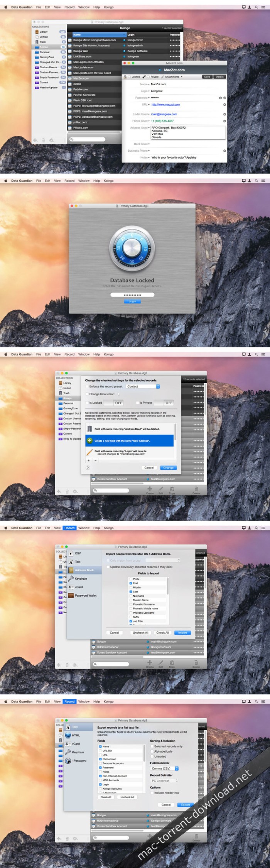Screen dimensions: 270x868
Task: Click password generator icon beside the eye icon
Action: [x=224, y=98]
